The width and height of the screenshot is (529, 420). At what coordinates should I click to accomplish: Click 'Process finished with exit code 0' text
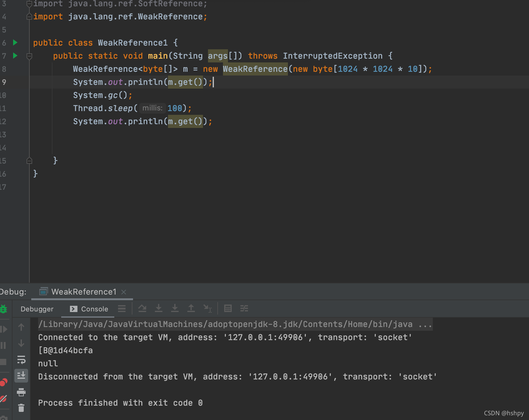[x=121, y=403]
